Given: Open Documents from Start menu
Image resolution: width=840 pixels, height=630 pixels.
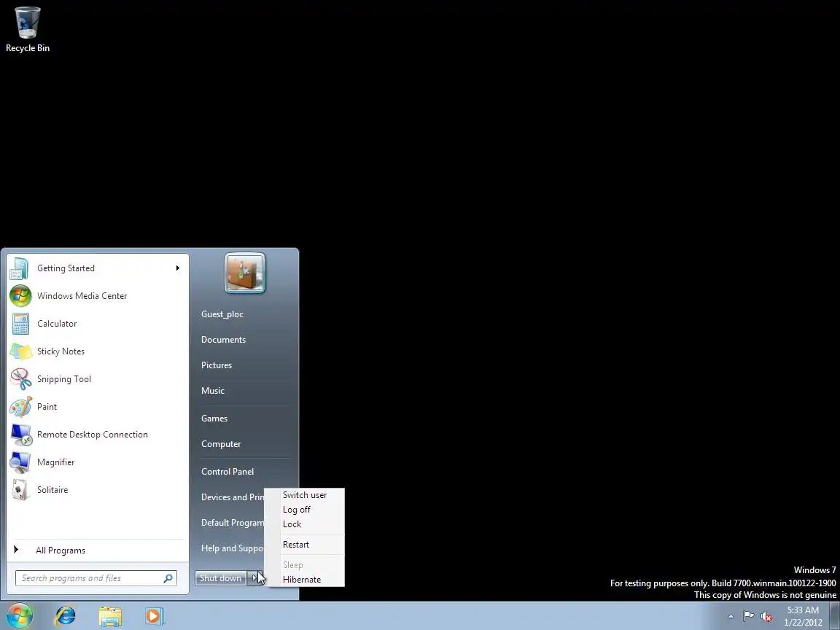Looking at the screenshot, I should (223, 340).
